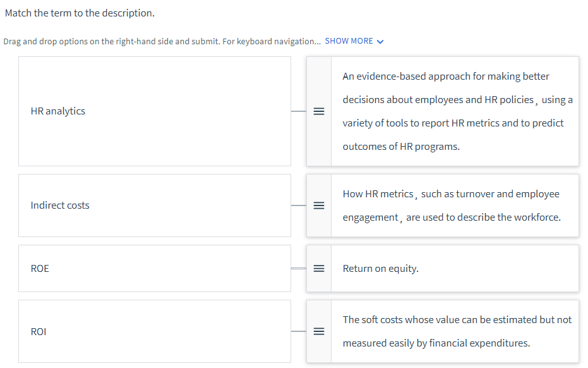Select the Indirect costs term card
The image size is (588, 368).
tap(155, 205)
